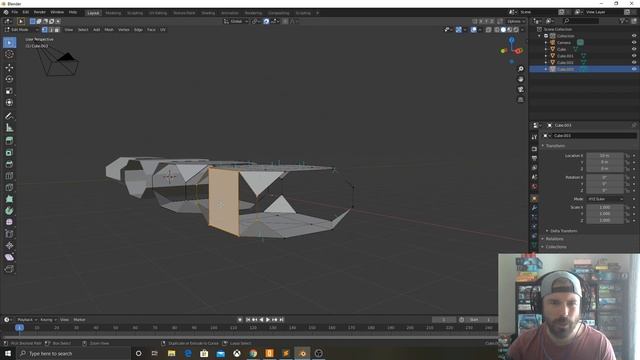Select the Extrude Region tool

9,141
